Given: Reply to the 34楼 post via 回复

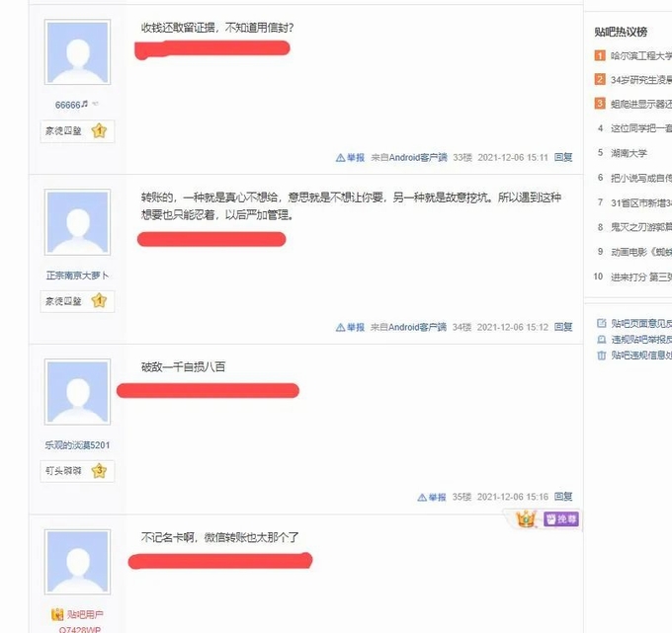Looking at the screenshot, I should (x=563, y=327).
